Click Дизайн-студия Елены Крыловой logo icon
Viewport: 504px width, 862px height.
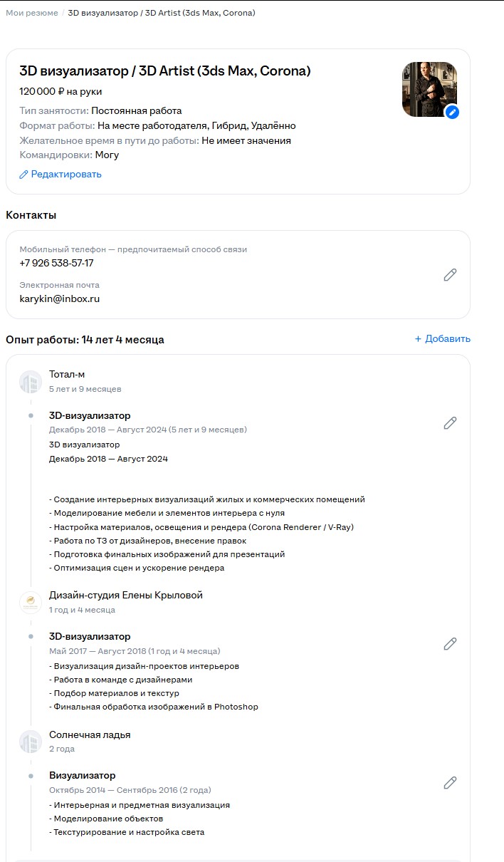click(31, 603)
